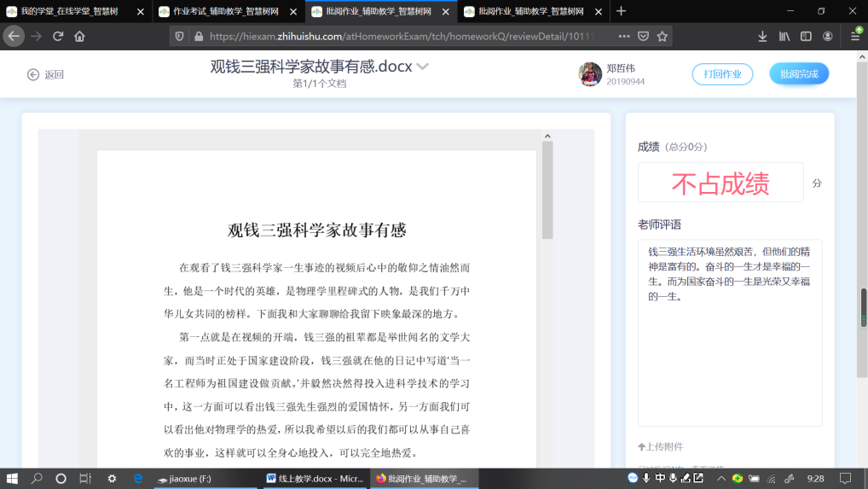
Task: Click the 批阅完成 button
Action: click(799, 74)
